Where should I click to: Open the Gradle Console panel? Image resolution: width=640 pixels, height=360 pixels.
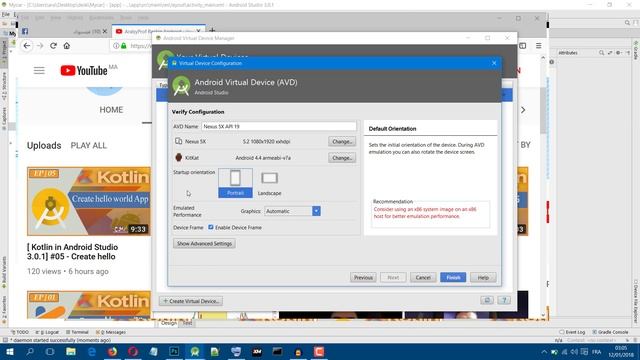[610, 332]
